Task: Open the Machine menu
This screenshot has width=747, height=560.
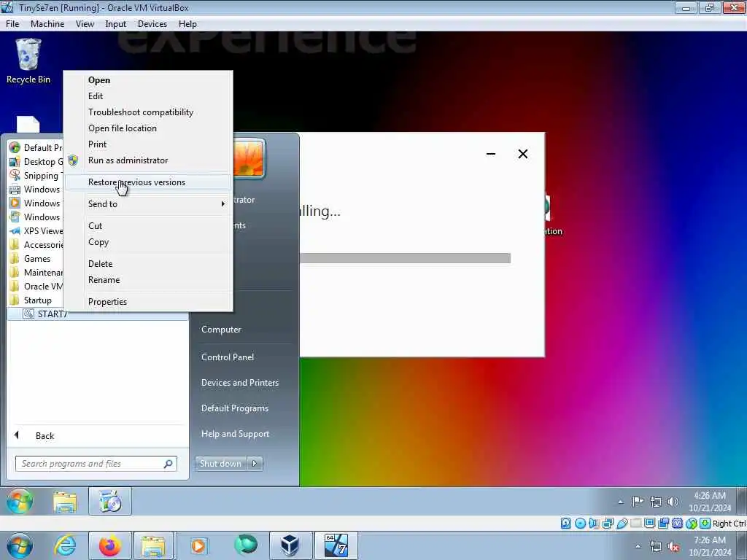Action: 47,24
